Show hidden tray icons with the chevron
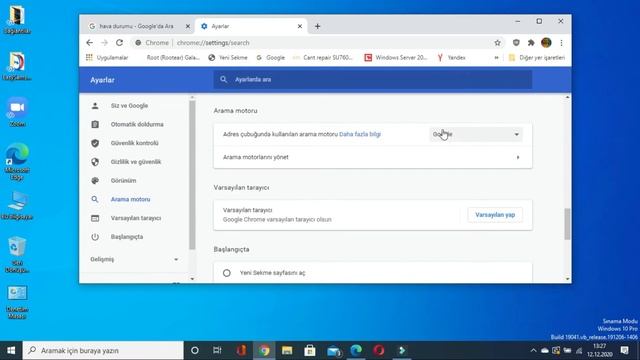Image resolution: width=640 pixels, height=360 pixels. tap(533, 351)
